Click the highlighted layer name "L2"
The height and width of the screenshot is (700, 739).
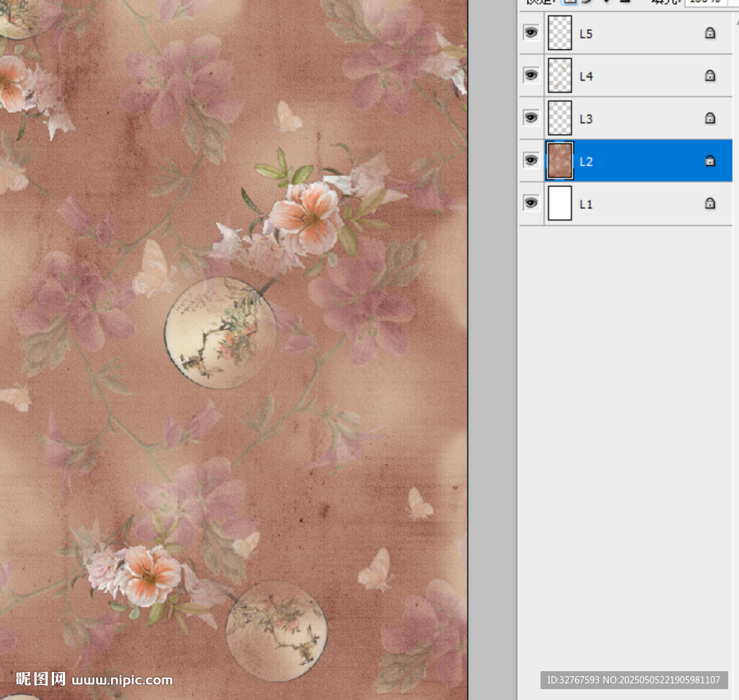[586, 162]
